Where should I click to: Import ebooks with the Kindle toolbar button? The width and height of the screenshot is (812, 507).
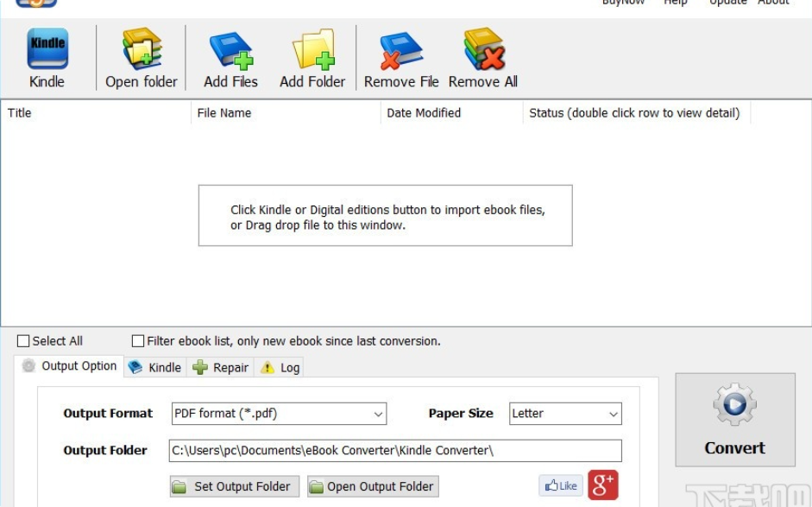coord(47,58)
